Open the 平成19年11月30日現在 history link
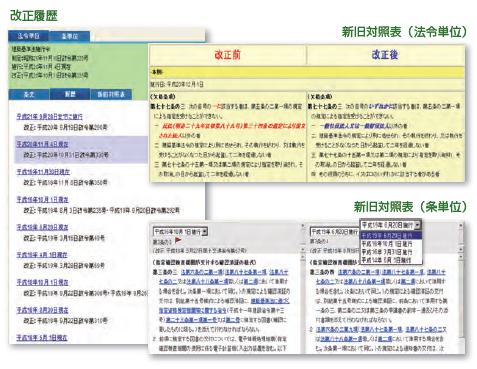477x369 pixels. (x=43, y=172)
